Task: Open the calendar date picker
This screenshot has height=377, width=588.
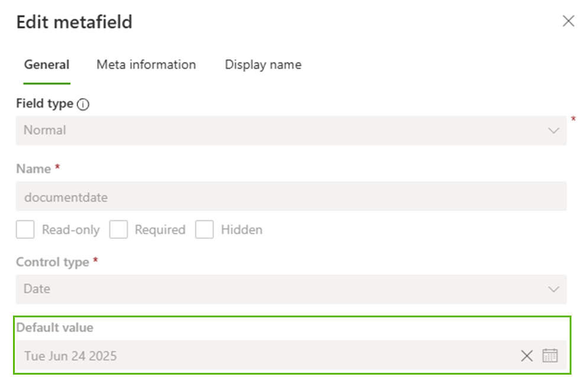Action: pyautogui.click(x=550, y=356)
